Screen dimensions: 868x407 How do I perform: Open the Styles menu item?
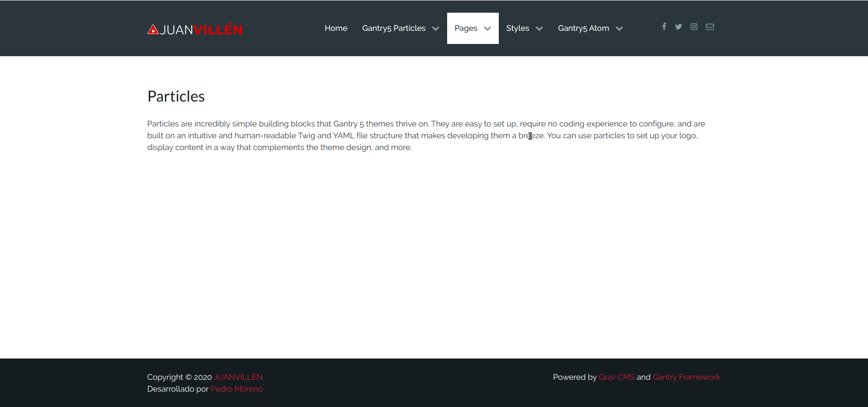tap(517, 28)
